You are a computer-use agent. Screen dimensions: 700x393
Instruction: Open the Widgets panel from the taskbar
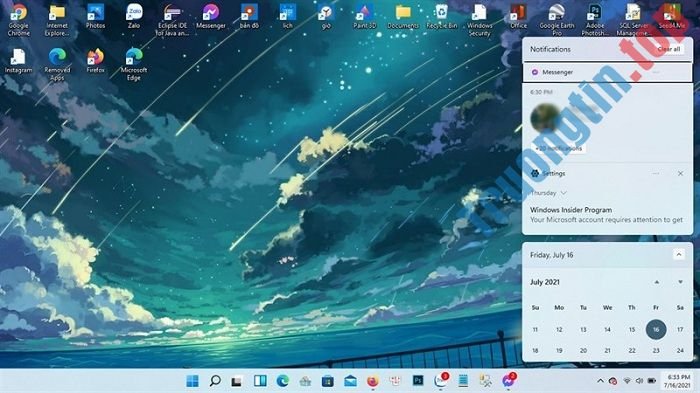pyautogui.click(x=260, y=381)
